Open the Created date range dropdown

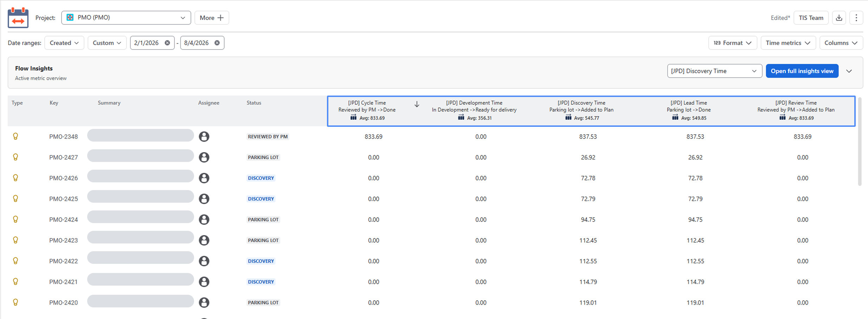pyautogui.click(x=64, y=43)
